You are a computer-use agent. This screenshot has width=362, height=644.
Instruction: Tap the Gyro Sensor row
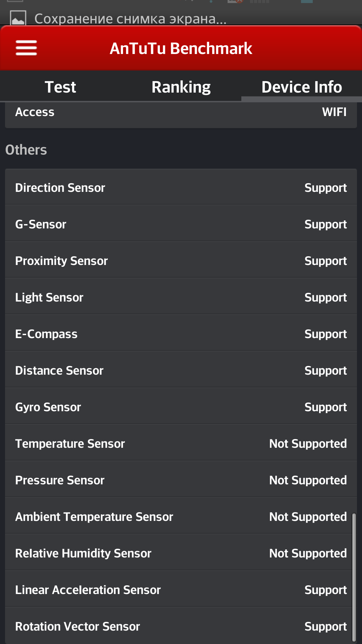pyautogui.click(x=181, y=407)
